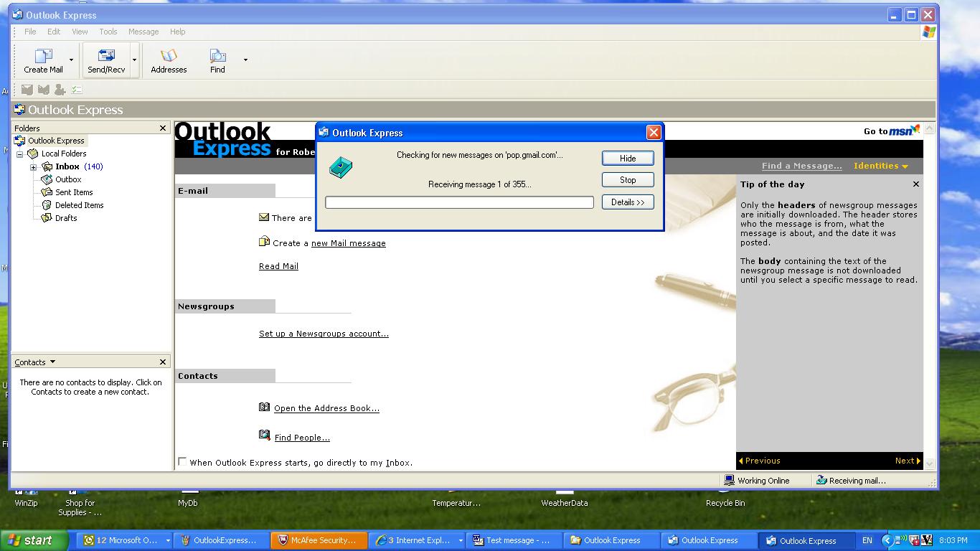980x551 pixels.
Task: Select the Outbox folder icon
Action: (47, 179)
